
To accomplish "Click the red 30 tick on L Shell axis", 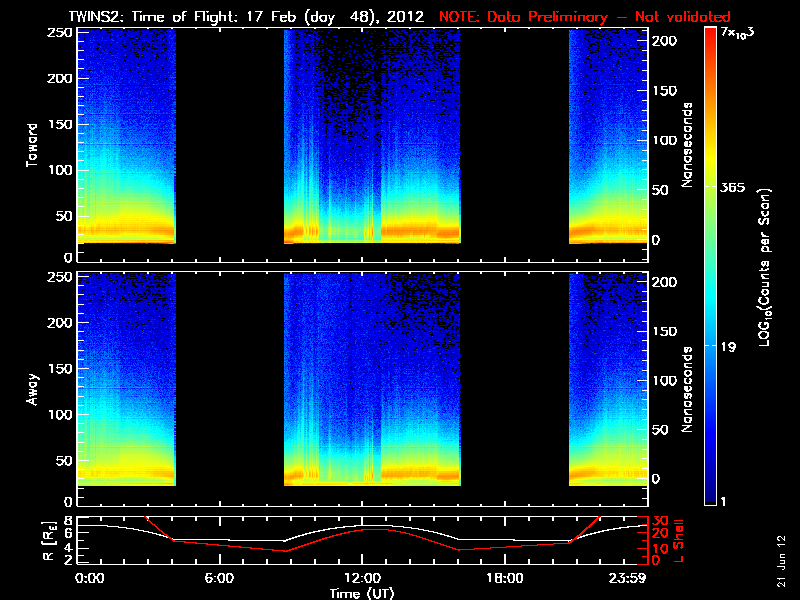I will click(661, 521).
